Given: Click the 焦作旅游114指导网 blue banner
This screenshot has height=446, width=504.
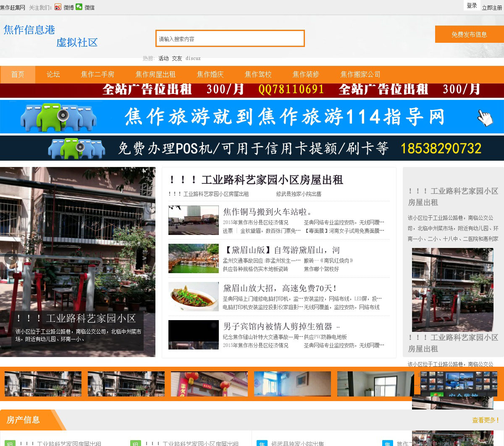Looking at the screenshot, I should pos(252,117).
